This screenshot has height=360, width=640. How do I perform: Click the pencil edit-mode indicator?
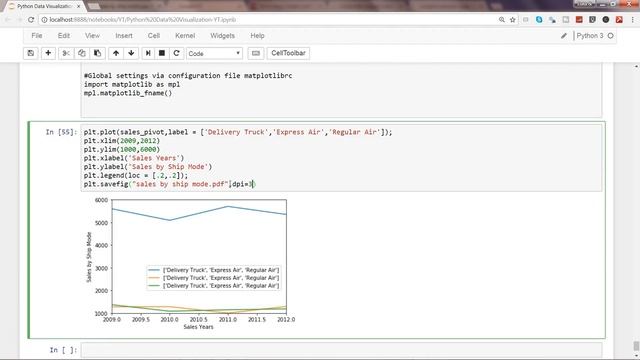[564, 36]
